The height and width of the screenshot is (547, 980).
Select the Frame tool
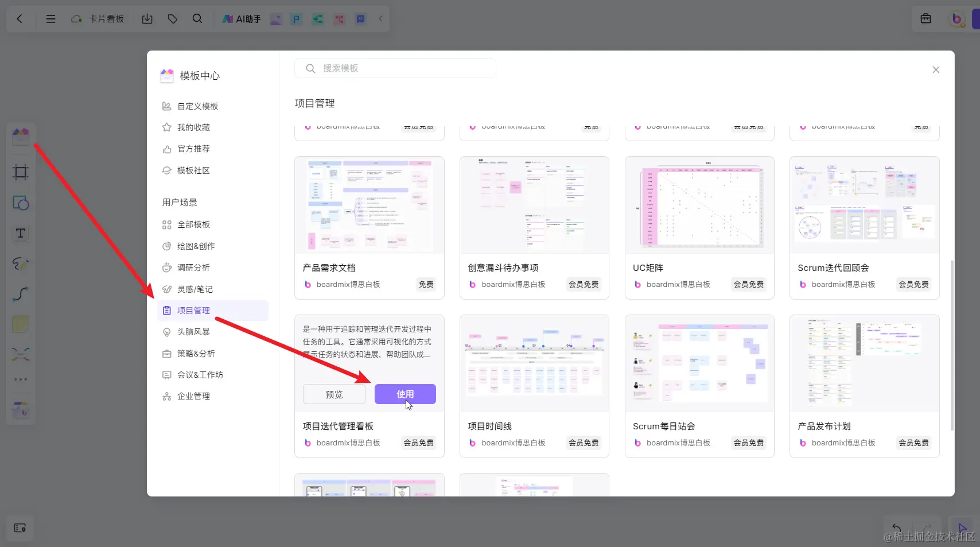[20, 172]
